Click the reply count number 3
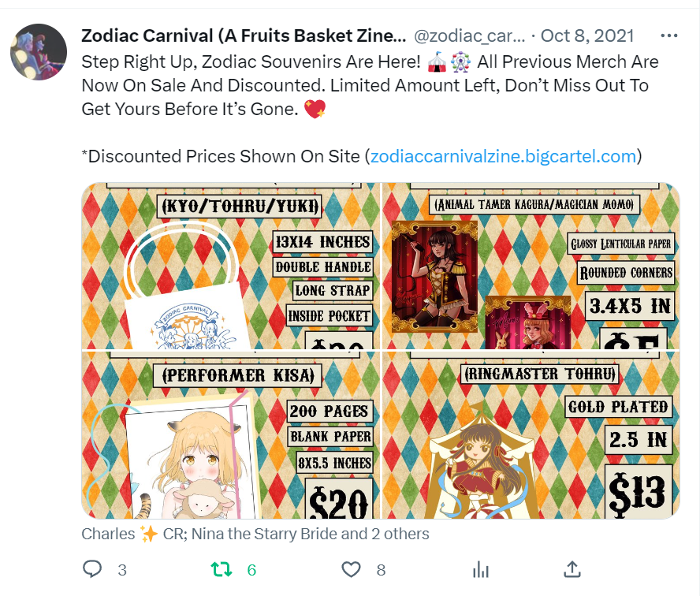The image size is (700, 596). coord(122,570)
